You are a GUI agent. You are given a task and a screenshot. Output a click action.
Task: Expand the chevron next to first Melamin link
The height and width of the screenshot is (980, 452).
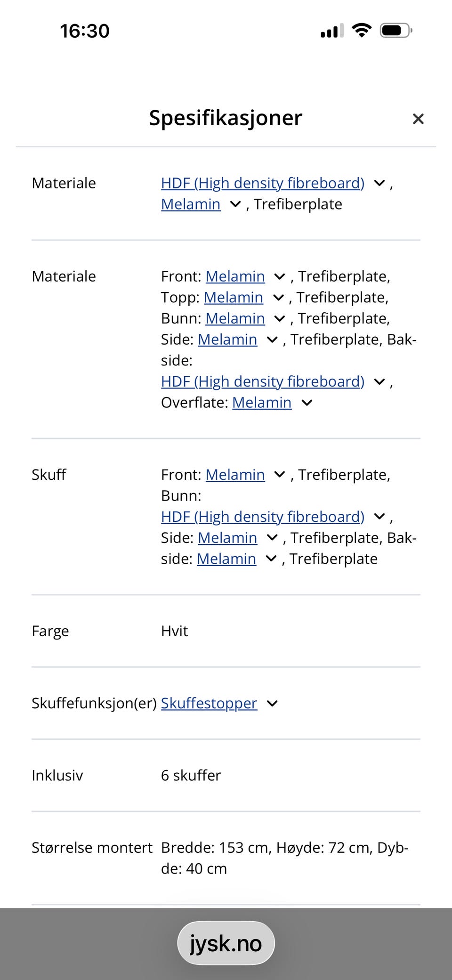234,204
